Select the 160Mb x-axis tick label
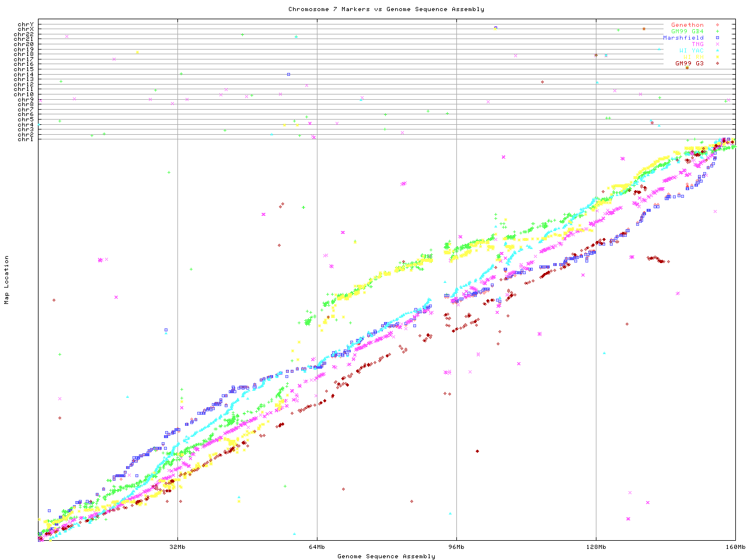 point(735,547)
